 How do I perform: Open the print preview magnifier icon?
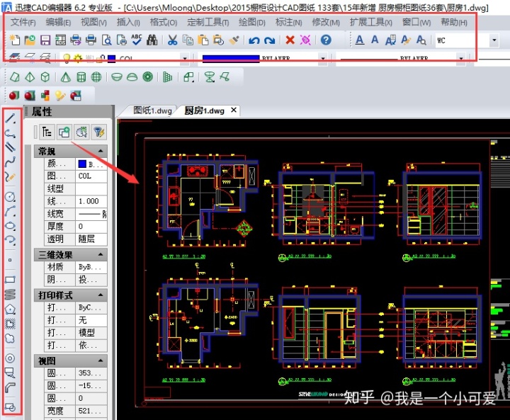[x=106, y=40]
